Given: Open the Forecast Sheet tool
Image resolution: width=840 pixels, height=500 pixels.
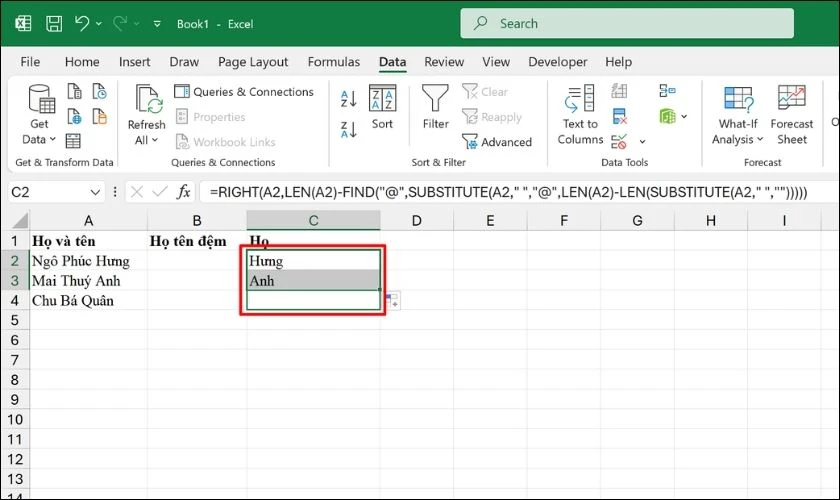Looking at the screenshot, I should click(x=792, y=115).
